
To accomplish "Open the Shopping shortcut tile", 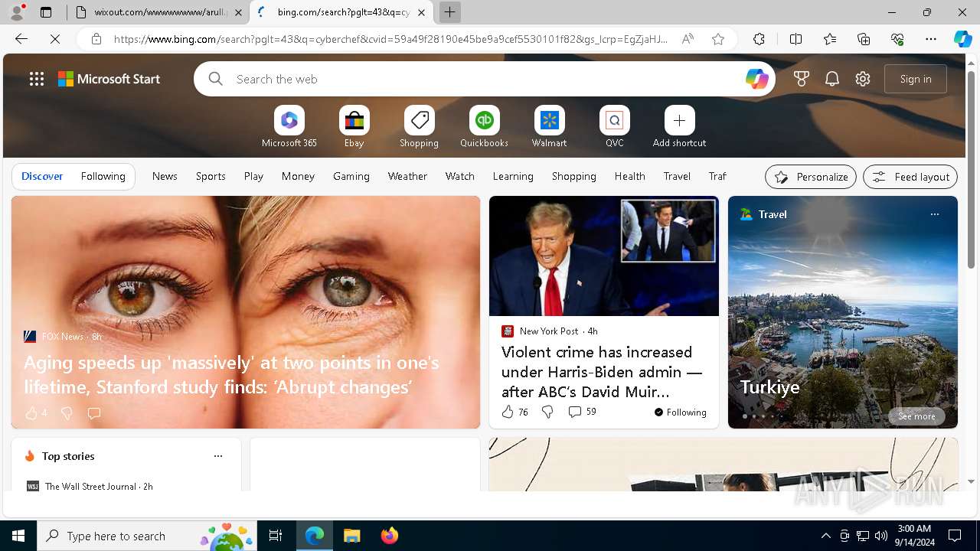I will [419, 127].
